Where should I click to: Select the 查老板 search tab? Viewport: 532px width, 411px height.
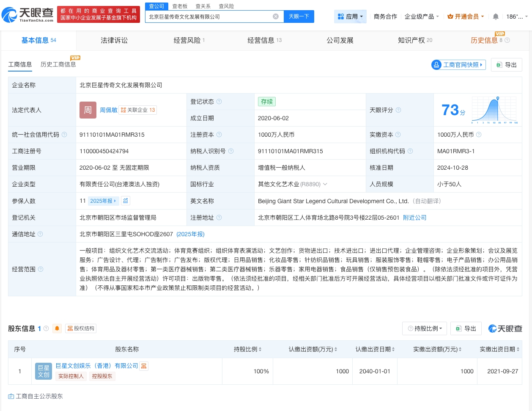tap(180, 6)
